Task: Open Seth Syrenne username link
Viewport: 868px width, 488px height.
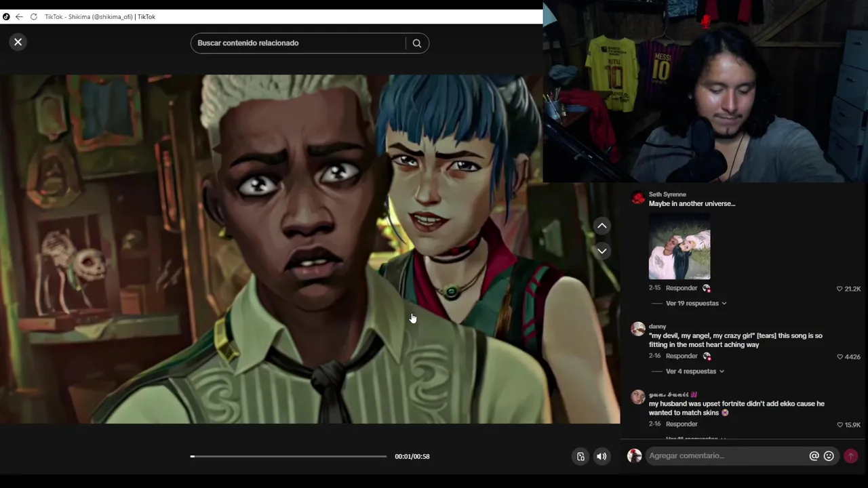Action: [x=667, y=195]
